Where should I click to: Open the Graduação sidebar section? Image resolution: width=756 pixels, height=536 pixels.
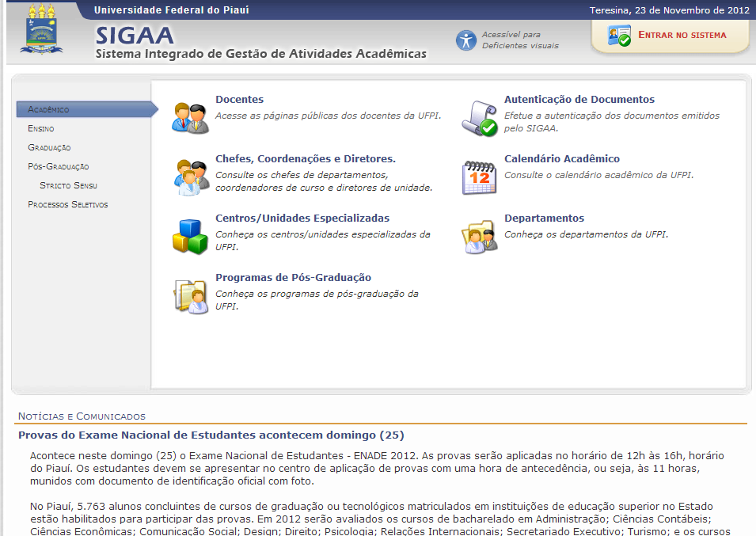pos(49,147)
